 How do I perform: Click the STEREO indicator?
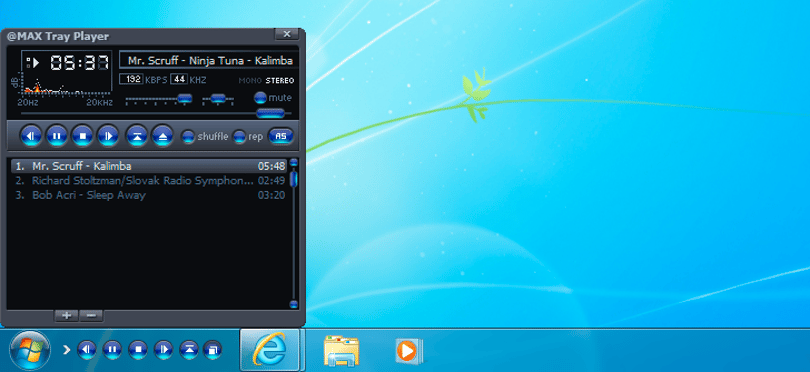(x=279, y=81)
